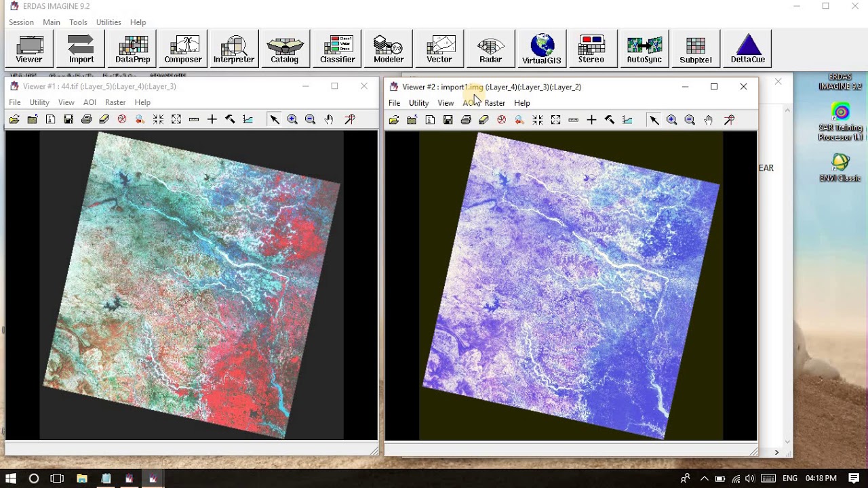Select hand roam tool in Viewer #2

tap(708, 120)
